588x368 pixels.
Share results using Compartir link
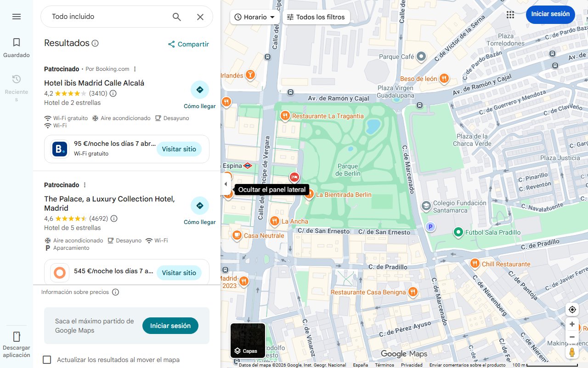pyautogui.click(x=188, y=44)
